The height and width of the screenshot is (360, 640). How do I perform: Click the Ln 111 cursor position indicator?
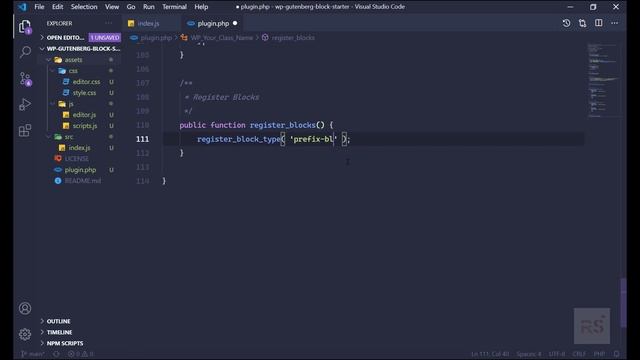pyautogui.click(x=490, y=354)
